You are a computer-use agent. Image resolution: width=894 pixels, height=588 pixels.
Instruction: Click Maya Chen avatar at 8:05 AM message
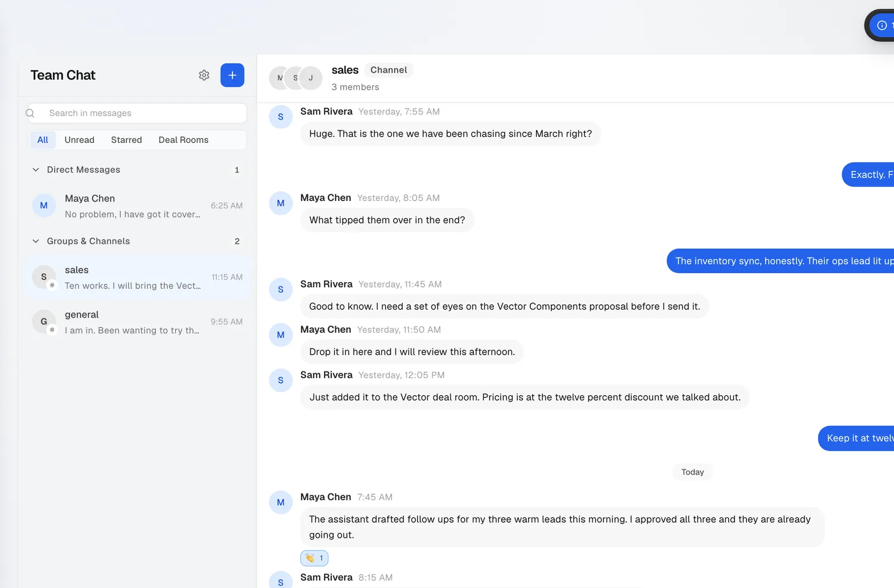[x=280, y=203]
